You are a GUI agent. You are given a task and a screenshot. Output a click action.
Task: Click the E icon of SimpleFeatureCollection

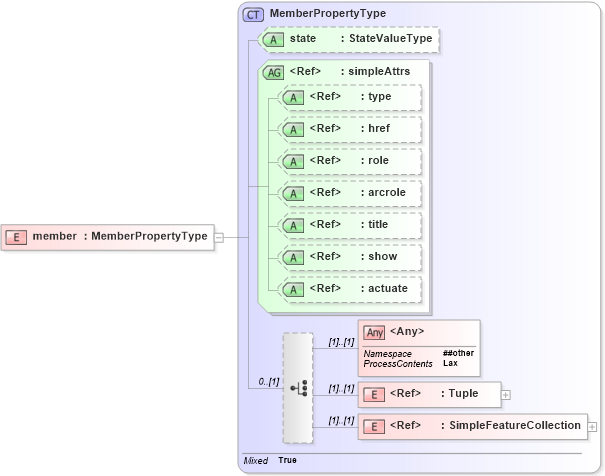point(374,427)
